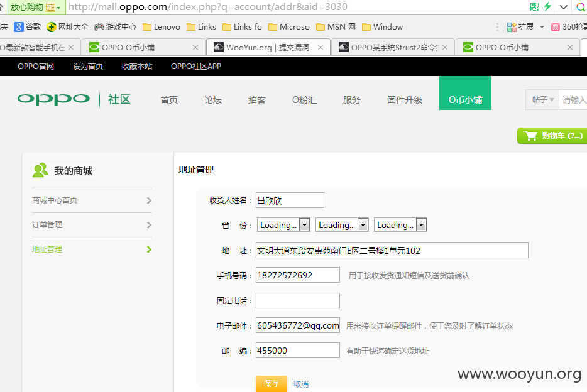Image resolution: width=587 pixels, height=392 pixels.
Task: Click the 取消 cancel link
Action: coord(301,384)
